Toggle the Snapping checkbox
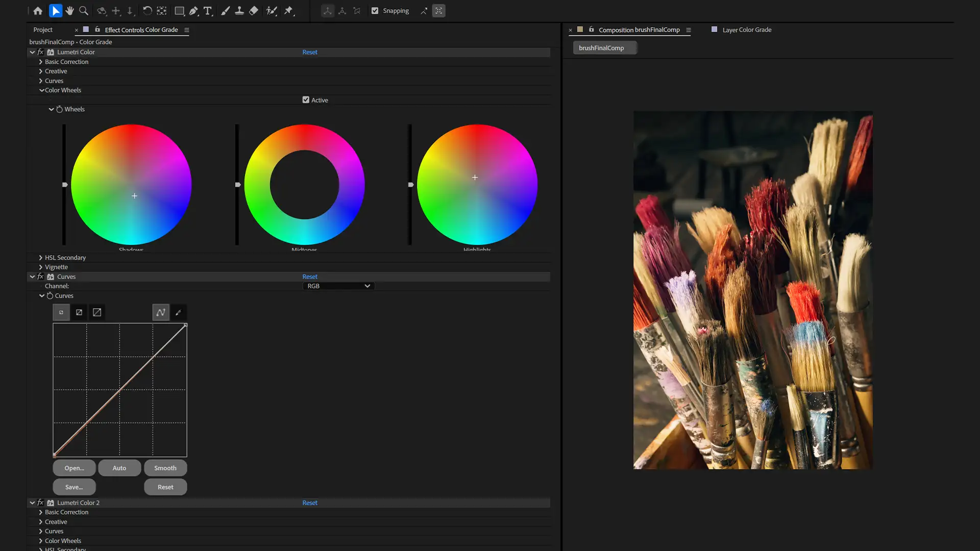980x551 pixels. 375,11
